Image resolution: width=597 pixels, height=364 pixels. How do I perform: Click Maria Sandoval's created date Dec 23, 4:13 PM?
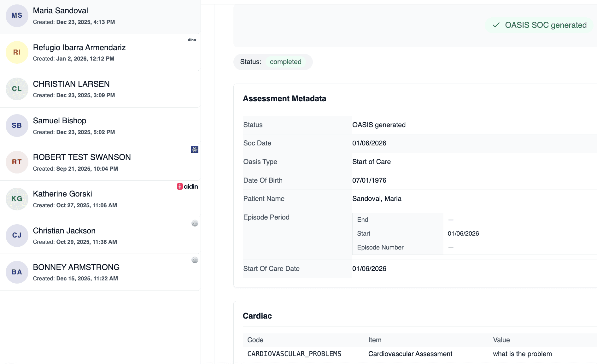(85, 22)
